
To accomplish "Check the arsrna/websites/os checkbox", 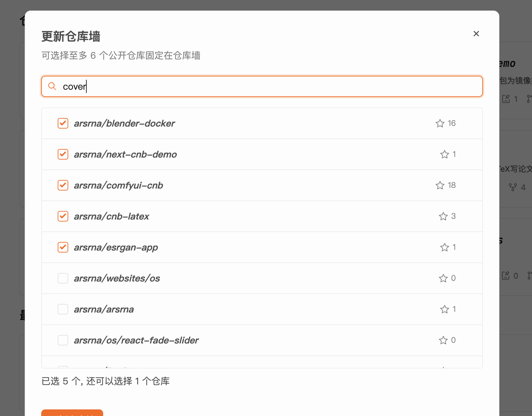I will tap(63, 278).
